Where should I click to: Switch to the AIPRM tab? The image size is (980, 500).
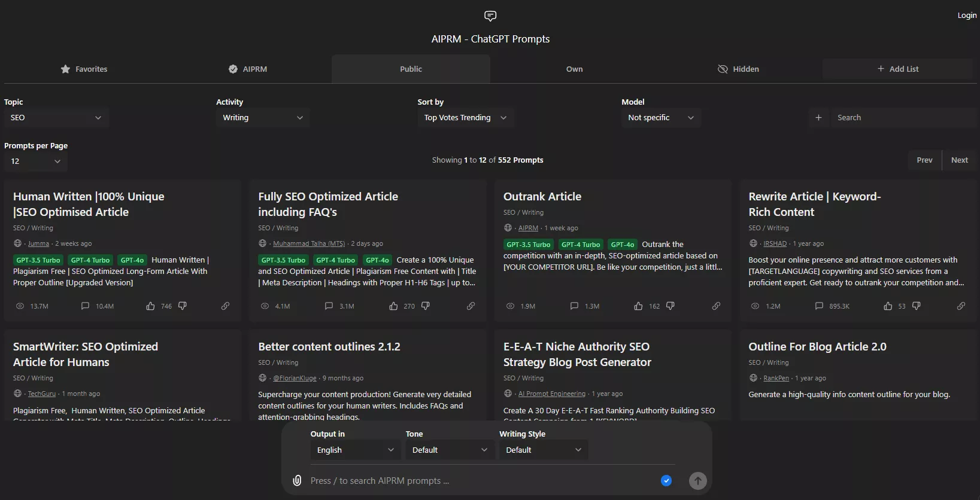click(248, 69)
